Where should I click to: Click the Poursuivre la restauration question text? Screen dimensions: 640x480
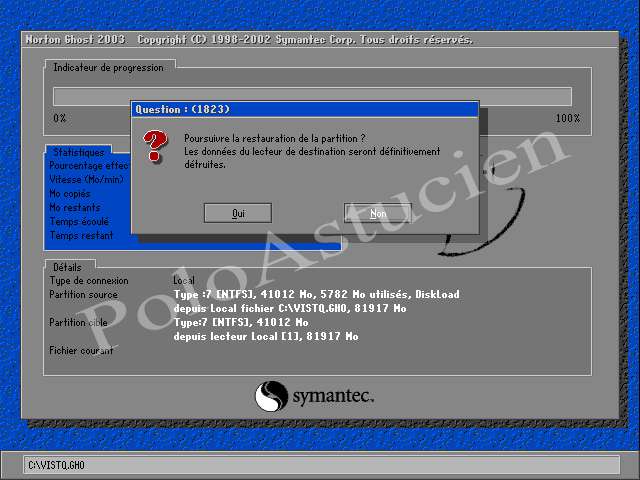click(x=275, y=138)
